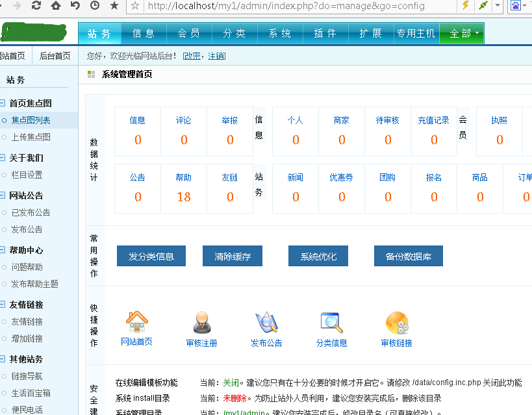The height and width of the screenshot is (415, 532).
Task: Collapse the 帮助中心 sidebar group
Action: 3,250
